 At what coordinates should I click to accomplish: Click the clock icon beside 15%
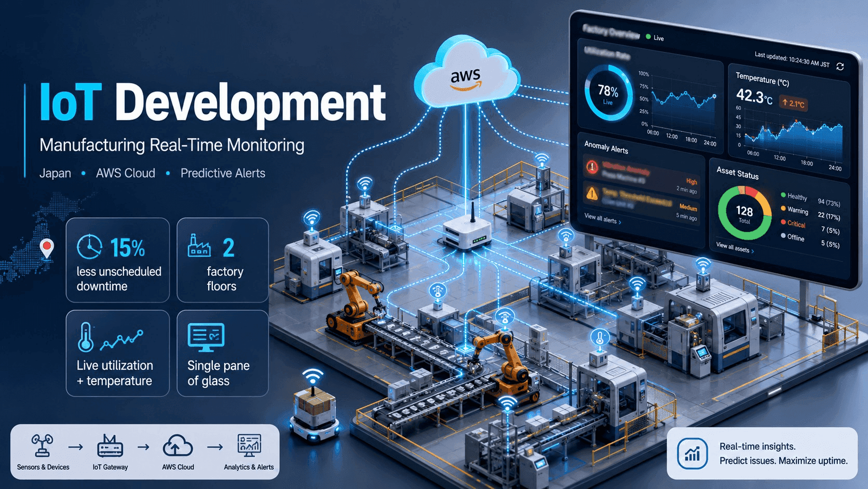click(89, 247)
